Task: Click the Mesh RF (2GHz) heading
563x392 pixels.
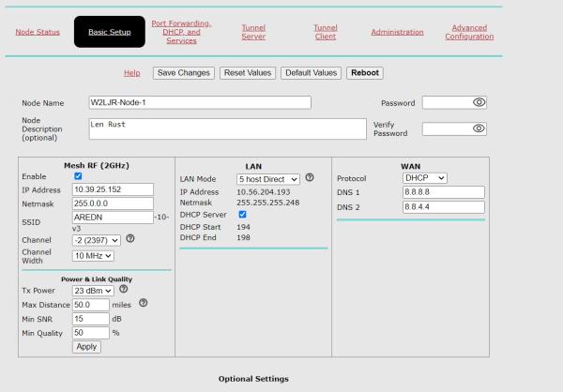Action: (97, 165)
